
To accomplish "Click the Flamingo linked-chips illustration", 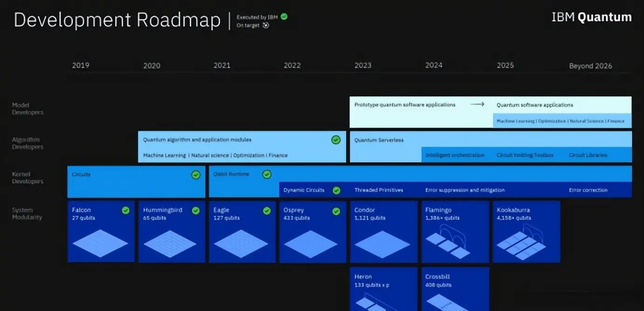I will pos(449,241).
